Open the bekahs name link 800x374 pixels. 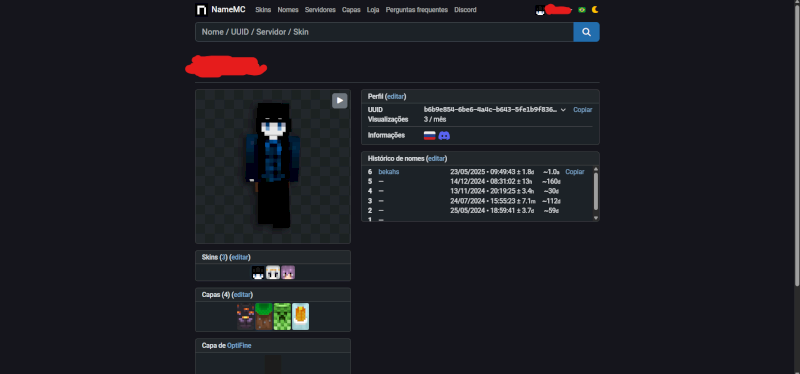pyautogui.click(x=389, y=172)
